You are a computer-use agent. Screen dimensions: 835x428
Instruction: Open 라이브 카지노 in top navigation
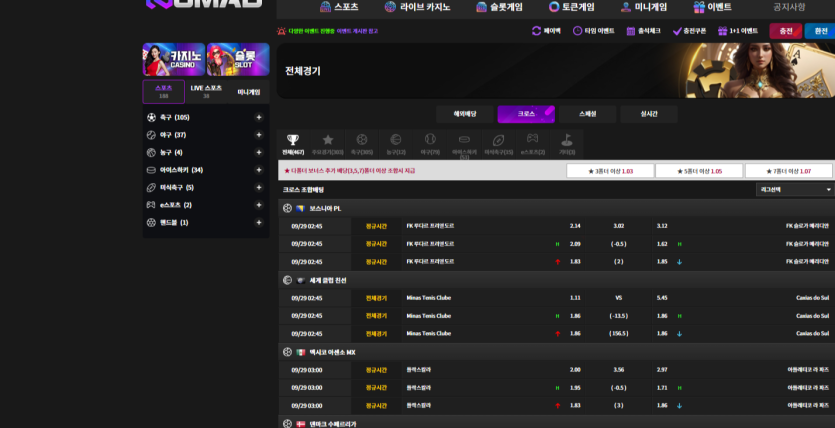(417, 7)
